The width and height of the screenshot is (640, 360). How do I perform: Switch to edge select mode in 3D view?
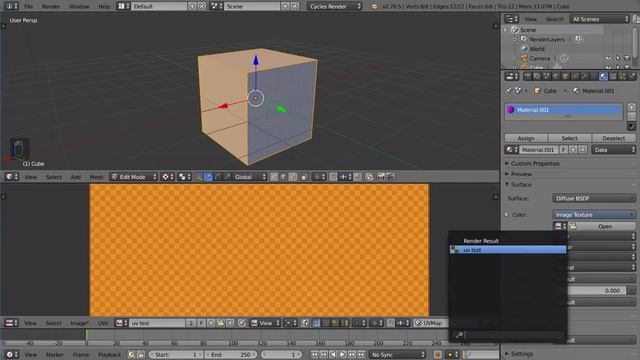pyautogui.click(x=283, y=177)
